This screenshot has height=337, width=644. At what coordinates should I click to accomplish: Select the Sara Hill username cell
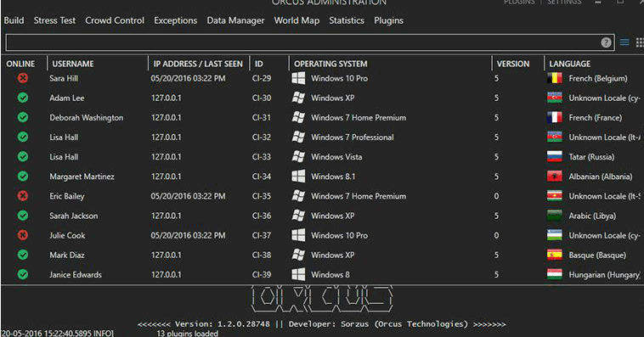tap(64, 78)
